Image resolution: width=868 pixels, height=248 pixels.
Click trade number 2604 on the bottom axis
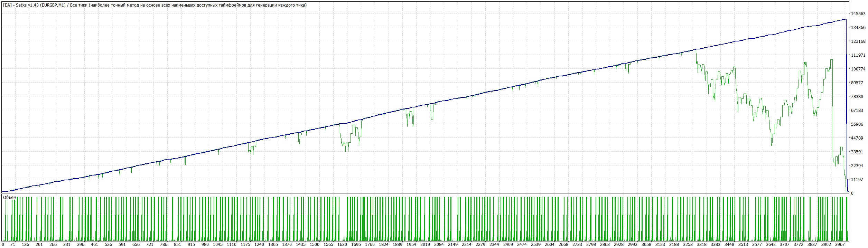[550, 245]
